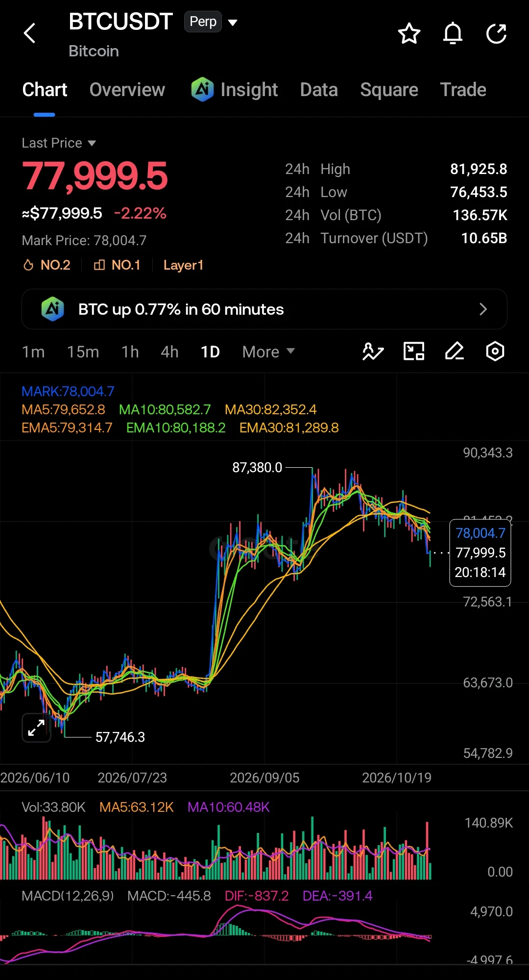Image resolution: width=529 pixels, height=980 pixels.
Task: Switch chart to 4h timeframe
Action: pos(169,352)
